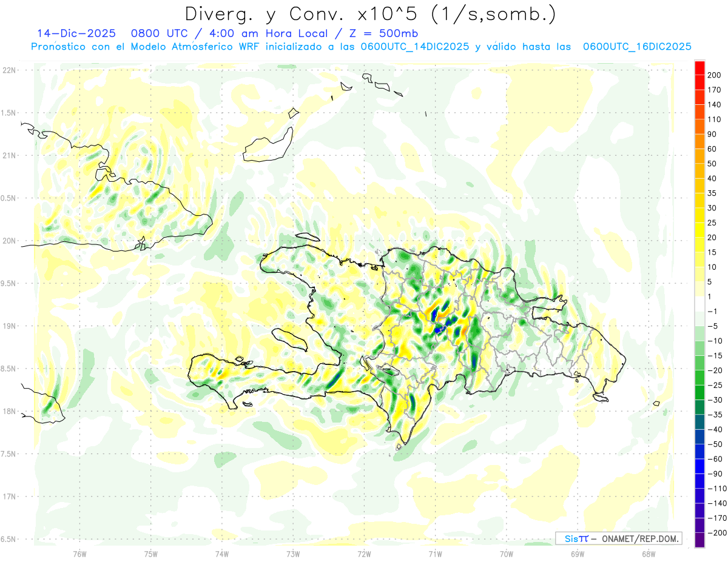This screenshot has width=728, height=562.
Task: Click the latitude label "6.5N"
Action: pyautogui.click(x=8, y=539)
